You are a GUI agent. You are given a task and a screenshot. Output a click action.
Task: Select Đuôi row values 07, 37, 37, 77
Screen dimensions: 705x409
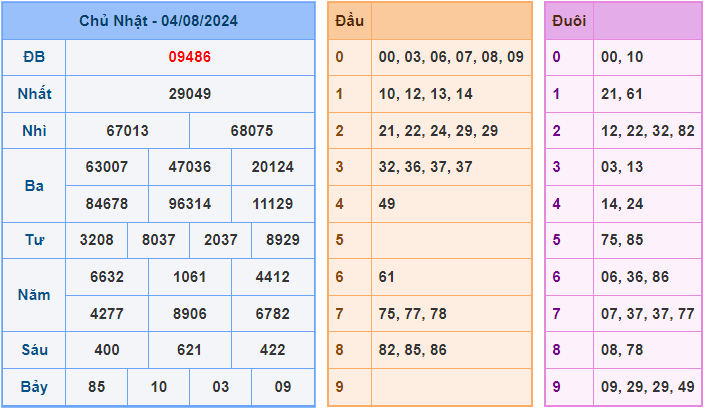tap(647, 314)
